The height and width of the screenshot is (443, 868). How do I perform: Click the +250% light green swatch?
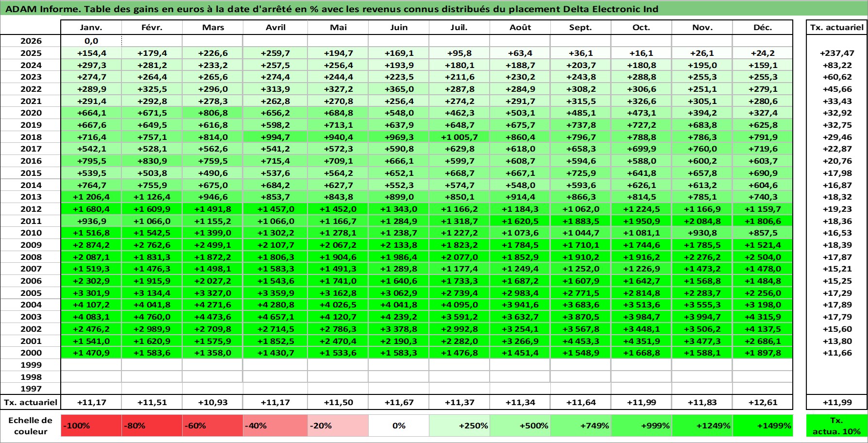tap(460, 426)
